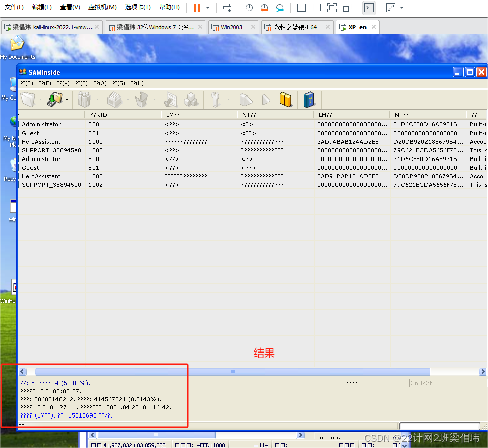Enter full screen mode via VMware toolbar icon
The width and height of the screenshot is (488, 448).
click(332, 8)
